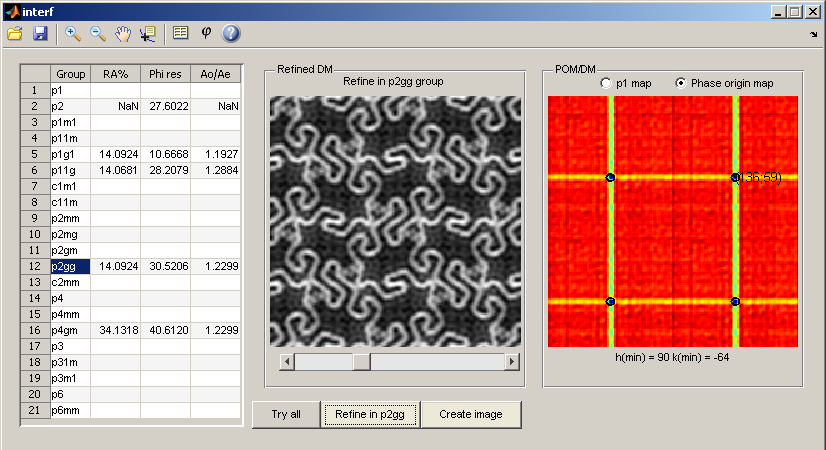Activate the zoom out tool
The image size is (826, 450).
pyautogui.click(x=98, y=34)
